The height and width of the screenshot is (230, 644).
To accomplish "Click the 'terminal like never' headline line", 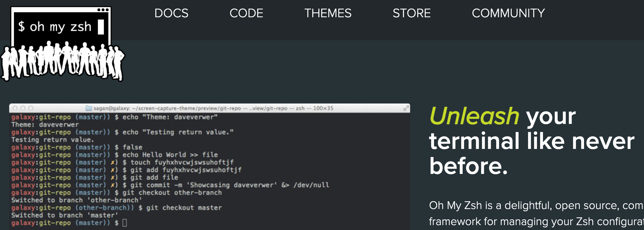I will (x=532, y=141).
